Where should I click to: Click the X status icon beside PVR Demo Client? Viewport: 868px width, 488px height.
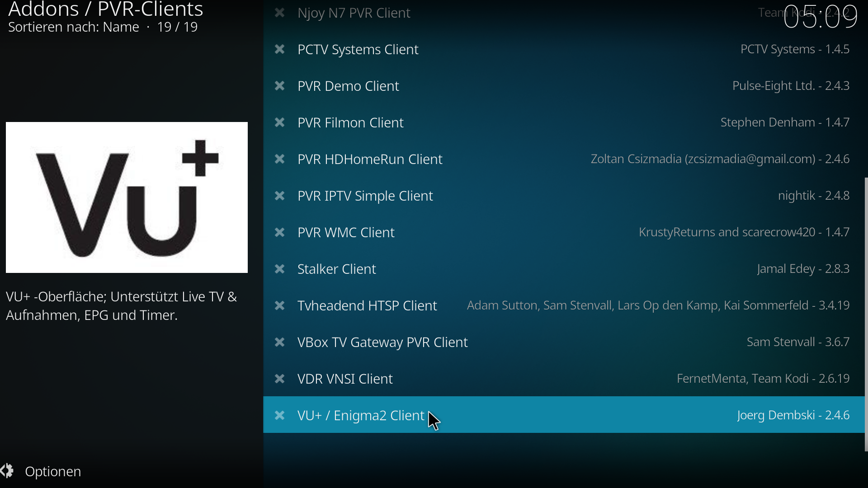280,86
